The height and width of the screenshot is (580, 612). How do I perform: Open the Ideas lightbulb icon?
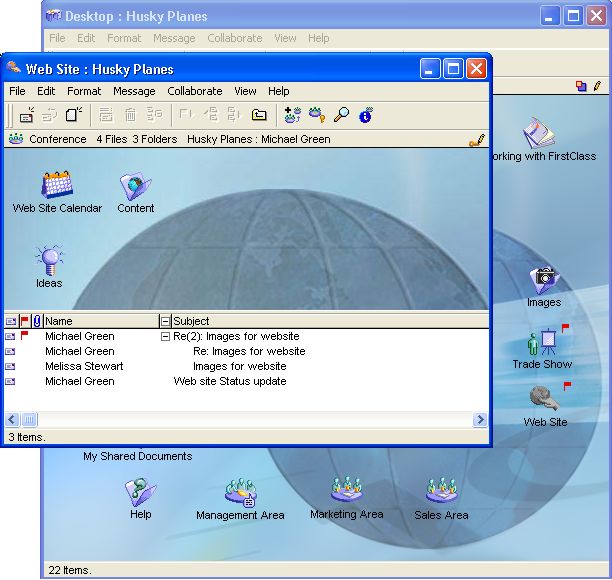tap(49, 262)
